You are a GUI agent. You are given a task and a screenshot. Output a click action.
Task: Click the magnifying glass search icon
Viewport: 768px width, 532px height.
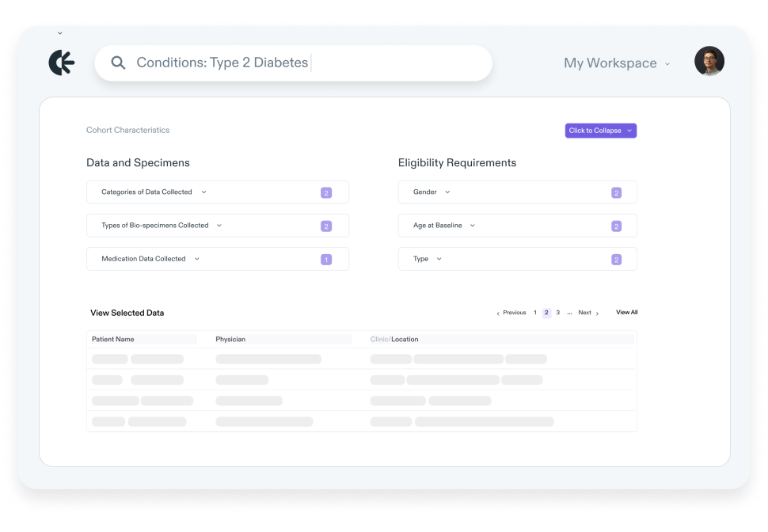coord(118,62)
